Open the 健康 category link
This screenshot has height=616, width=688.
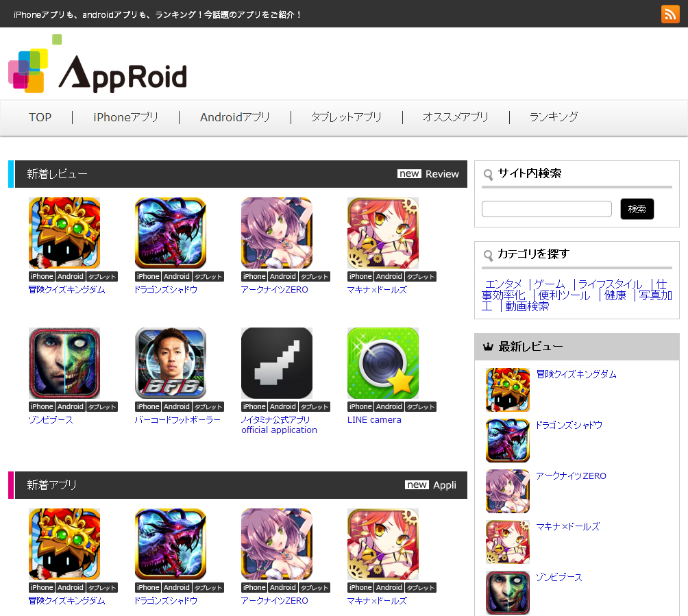615,295
